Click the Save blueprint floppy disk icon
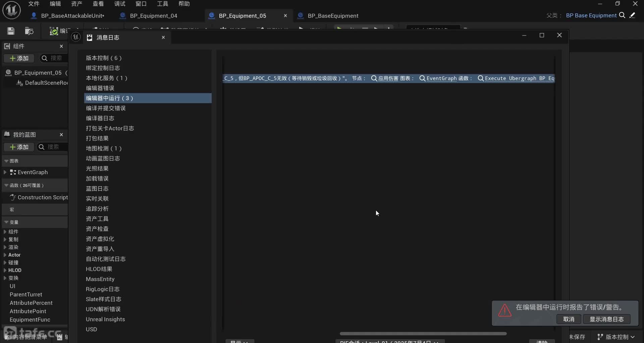The width and height of the screenshot is (644, 343). pos(11,31)
